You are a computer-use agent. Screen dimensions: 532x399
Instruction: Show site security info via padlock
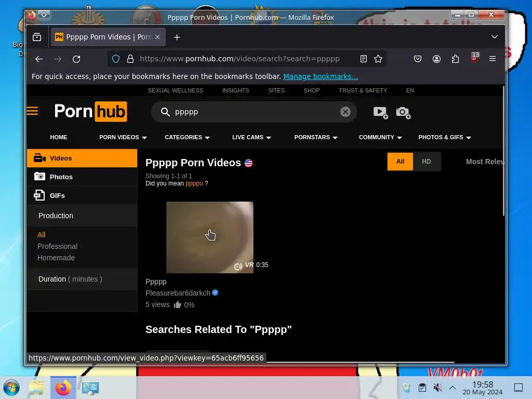[x=130, y=59]
